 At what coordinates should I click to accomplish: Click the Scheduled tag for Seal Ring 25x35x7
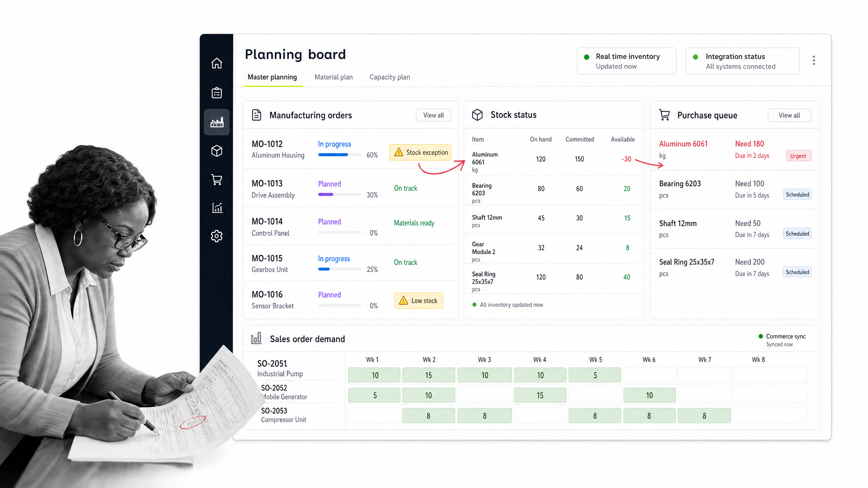797,272
